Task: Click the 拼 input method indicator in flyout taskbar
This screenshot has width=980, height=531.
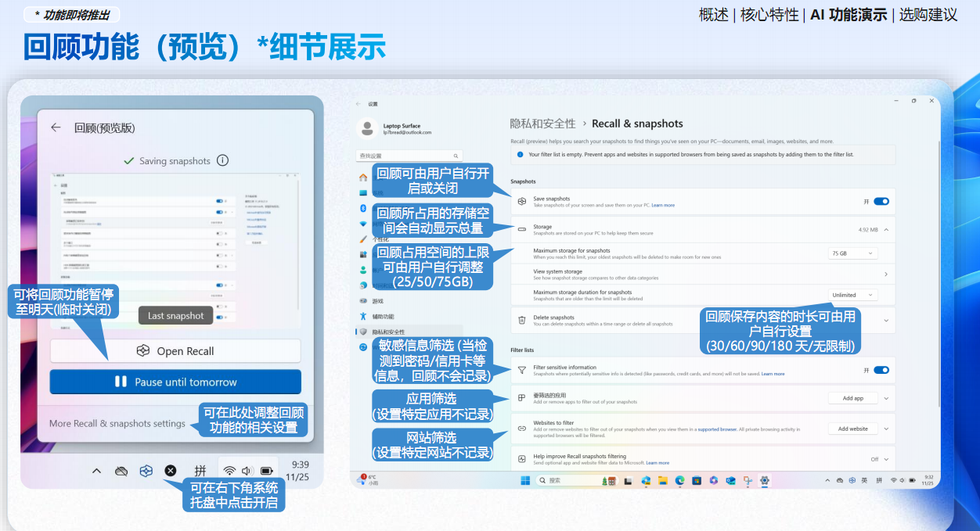Action: point(200,471)
